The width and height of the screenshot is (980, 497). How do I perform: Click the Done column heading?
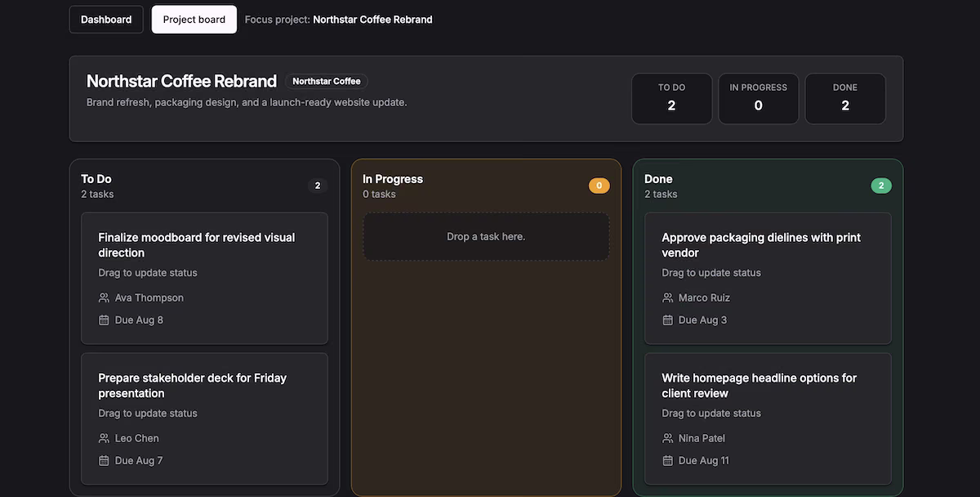(658, 179)
